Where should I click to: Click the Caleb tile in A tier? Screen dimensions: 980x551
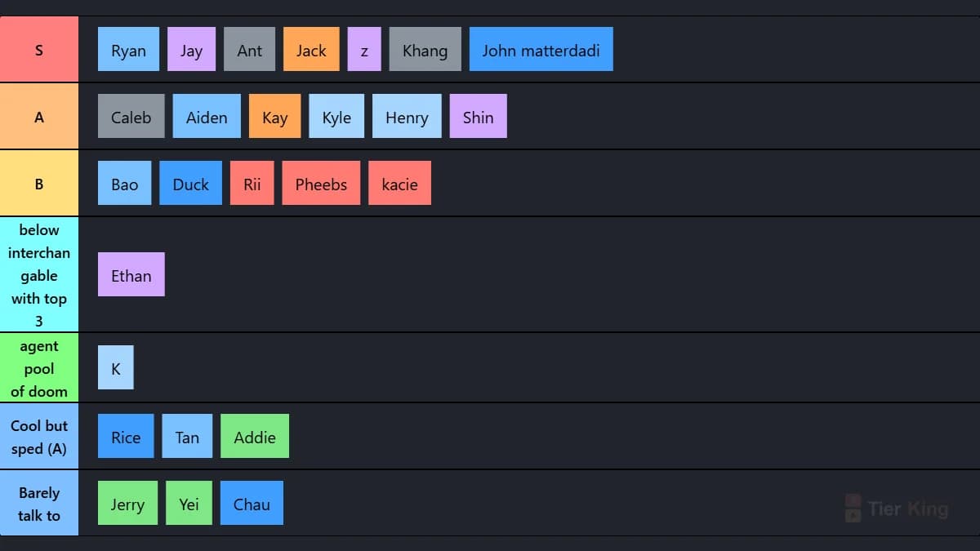(131, 116)
